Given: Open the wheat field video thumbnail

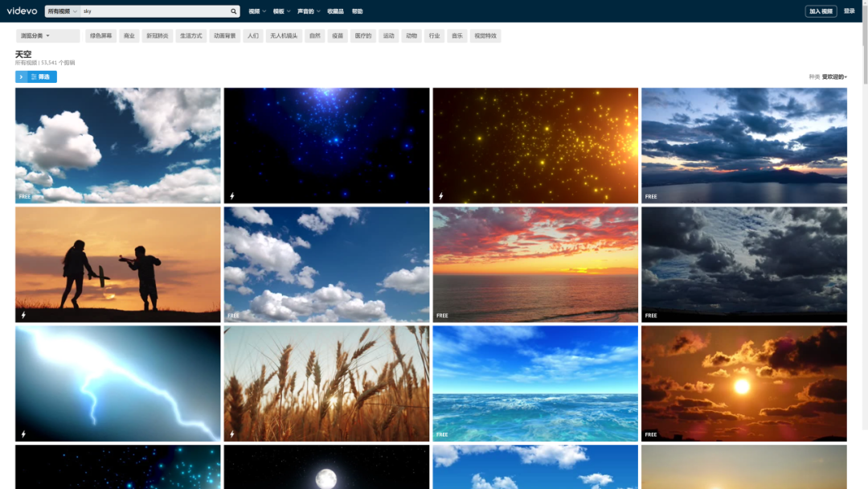Looking at the screenshot, I should tap(326, 384).
